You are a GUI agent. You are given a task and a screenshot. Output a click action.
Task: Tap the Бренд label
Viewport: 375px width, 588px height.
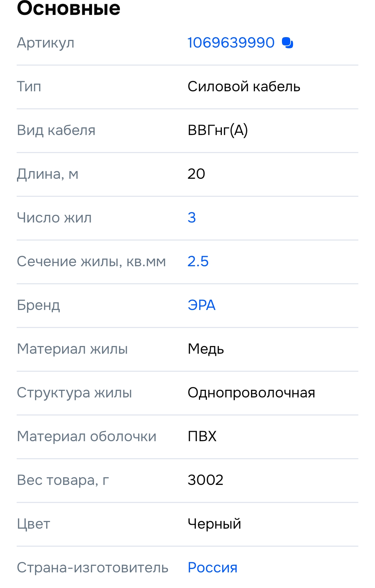click(x=38, y=305)
